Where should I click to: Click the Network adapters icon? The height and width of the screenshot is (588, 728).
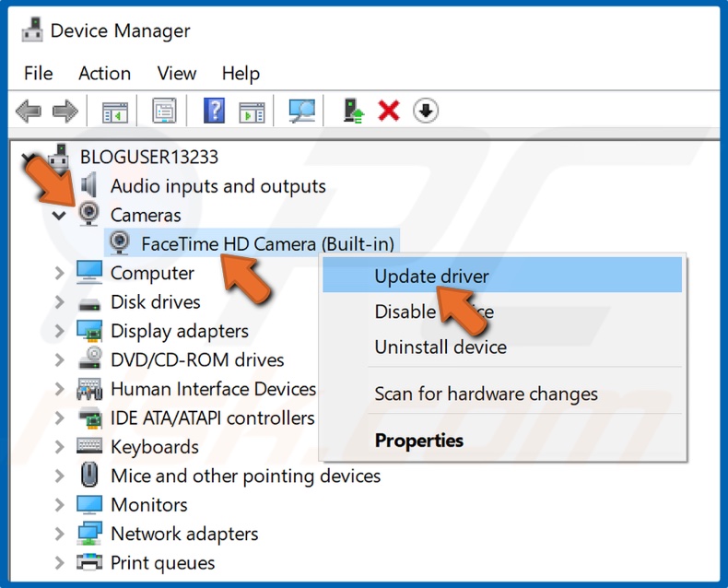click(x=89, y=534)
